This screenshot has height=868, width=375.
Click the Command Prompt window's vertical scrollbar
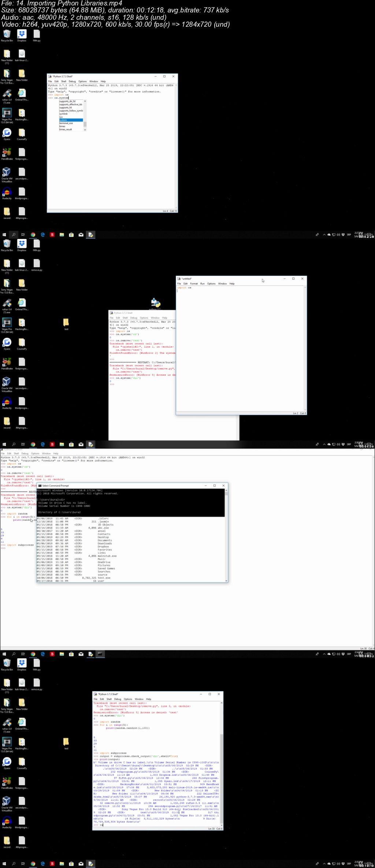(226, 535)
